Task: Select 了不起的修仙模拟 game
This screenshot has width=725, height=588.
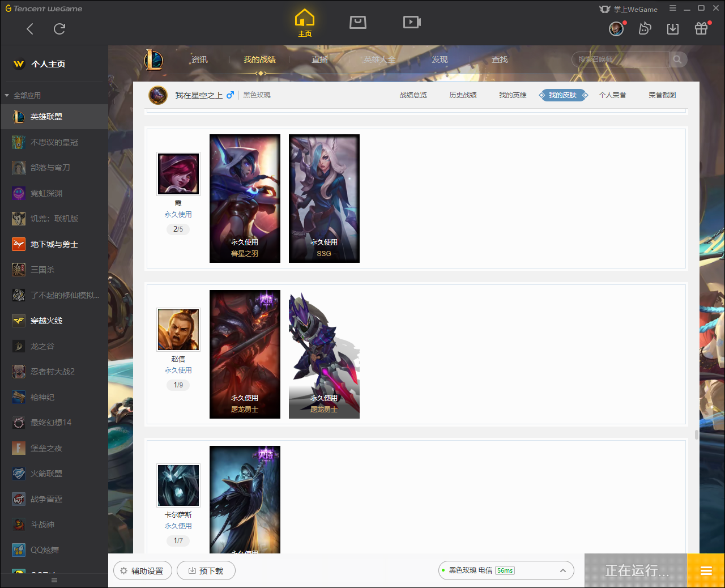Action: [x=54, y=295]
